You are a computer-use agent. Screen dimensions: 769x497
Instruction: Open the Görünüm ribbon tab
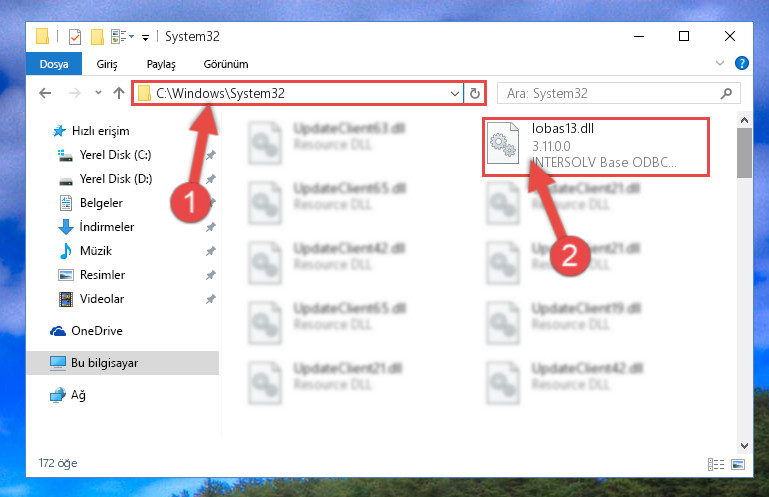[226, 64]
